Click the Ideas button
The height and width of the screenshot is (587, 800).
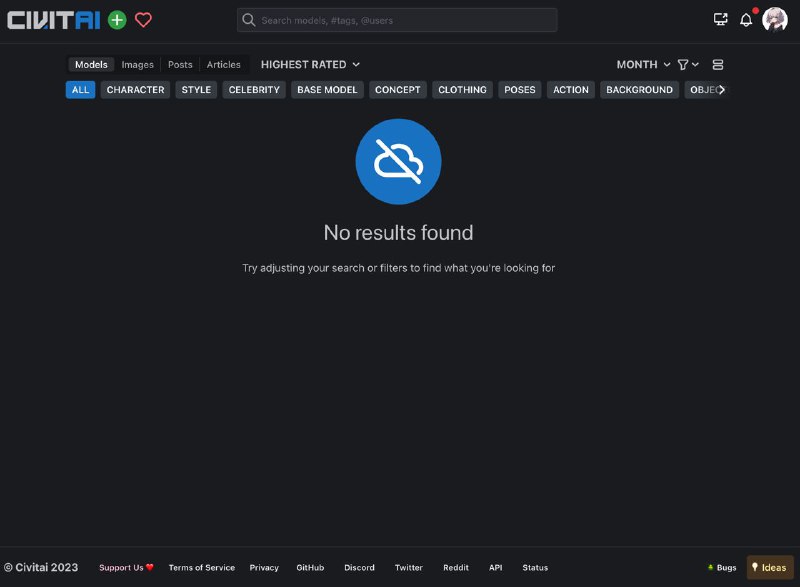(769, 568)
